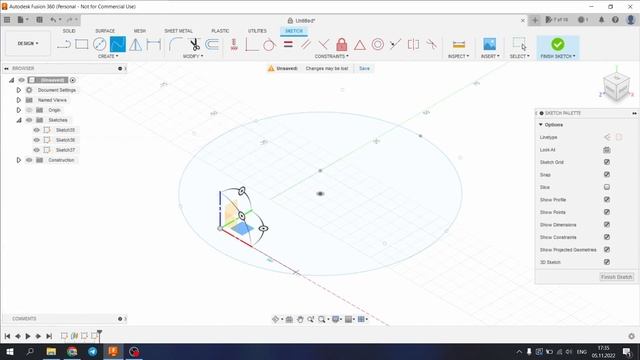Click the Measure tool in Inspect

[459, 44]
